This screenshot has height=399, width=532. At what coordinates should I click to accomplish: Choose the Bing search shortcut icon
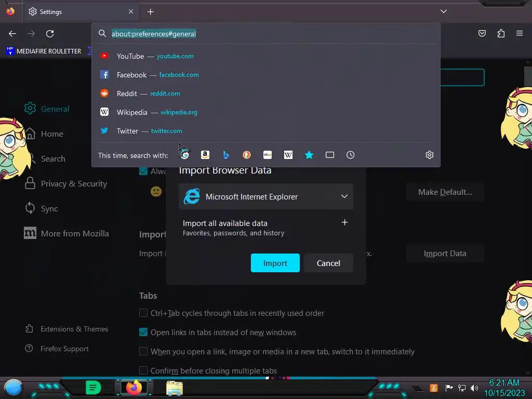coord(226,155)
